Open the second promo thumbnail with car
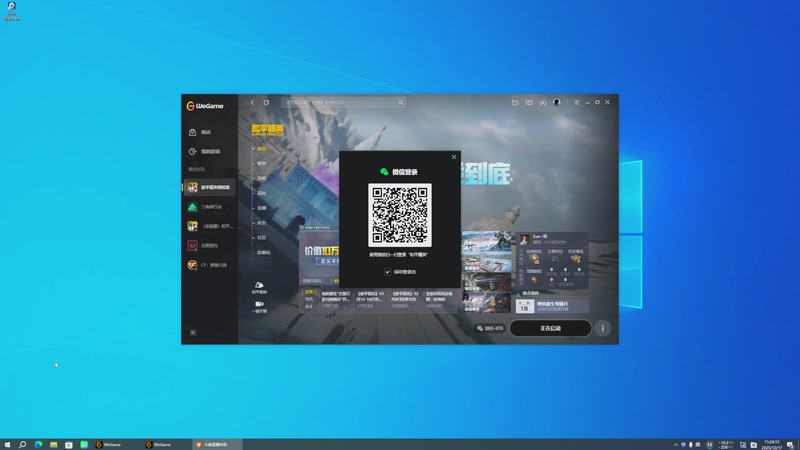 click(486, 262)
